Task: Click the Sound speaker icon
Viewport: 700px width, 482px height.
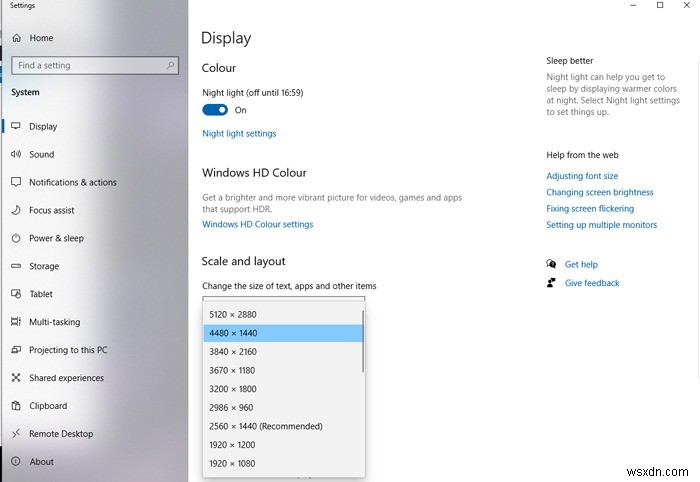Action: [16, 154]
